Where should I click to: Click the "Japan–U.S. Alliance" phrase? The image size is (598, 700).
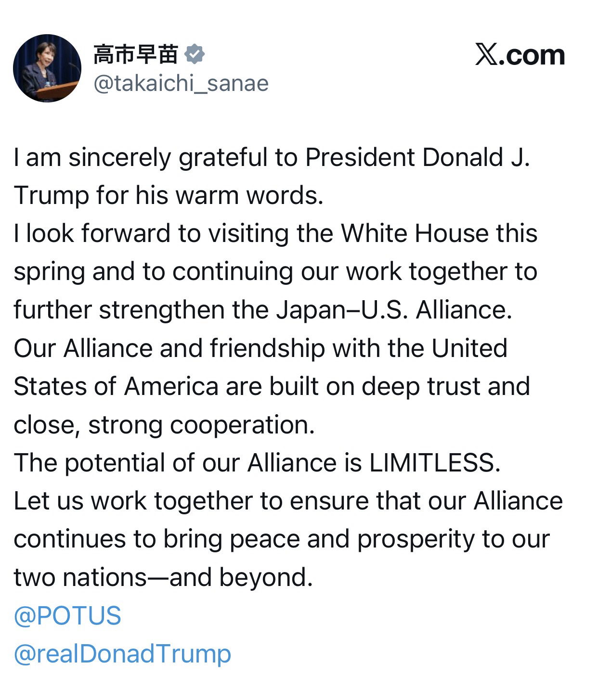pos(393,310)
